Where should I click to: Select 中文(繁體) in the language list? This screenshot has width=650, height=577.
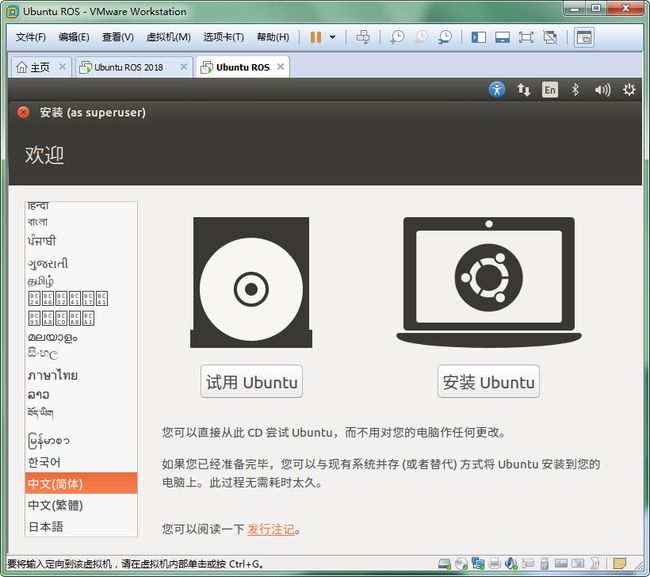click(x=81, y=505)
